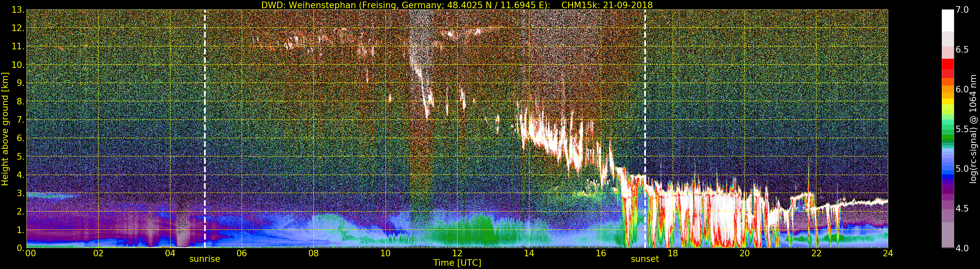
Task: Select the '10' time axis tick label
Action: [385, 253]
